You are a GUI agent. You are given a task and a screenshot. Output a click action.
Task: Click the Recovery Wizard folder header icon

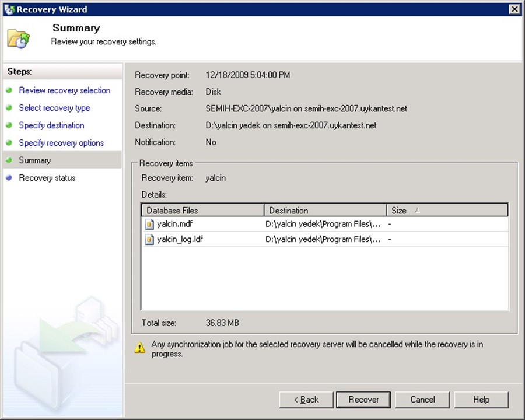[18, 38]
